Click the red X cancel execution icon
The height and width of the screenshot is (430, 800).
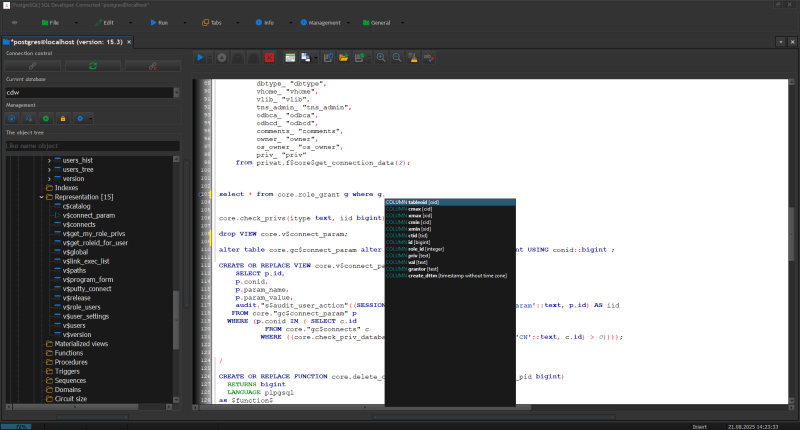click(x=269, y=58)
